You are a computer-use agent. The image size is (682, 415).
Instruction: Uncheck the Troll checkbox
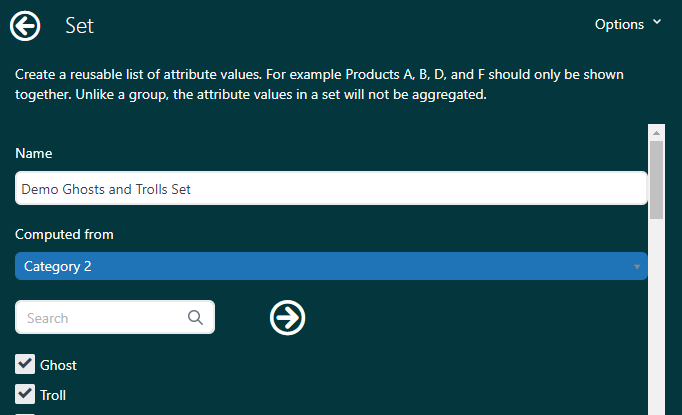(25, 394)
